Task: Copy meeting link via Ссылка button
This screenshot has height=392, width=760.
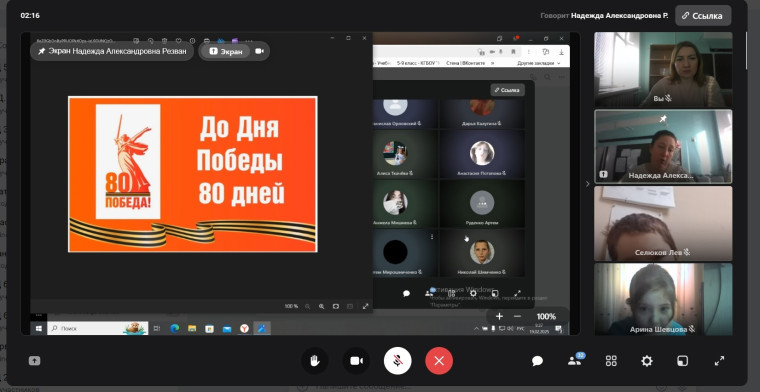Action: 703,16
